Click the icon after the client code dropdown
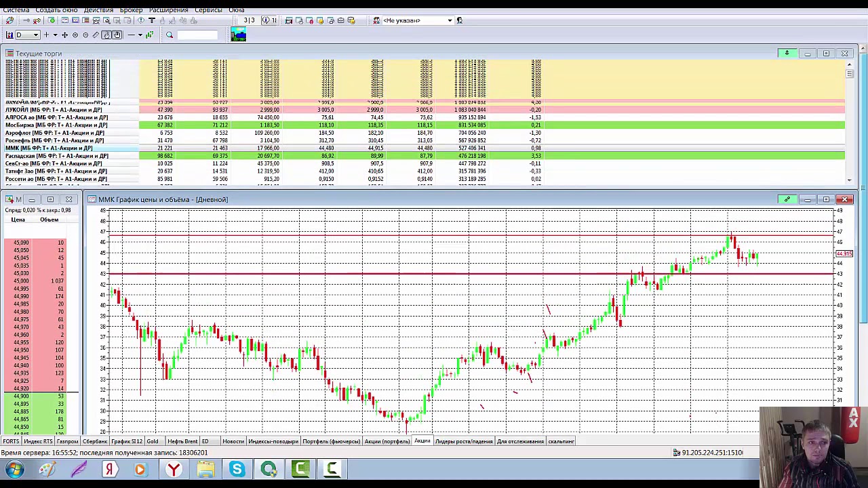Image resolution: width=868 pixels, height=488 pixels. pos(459,20)
